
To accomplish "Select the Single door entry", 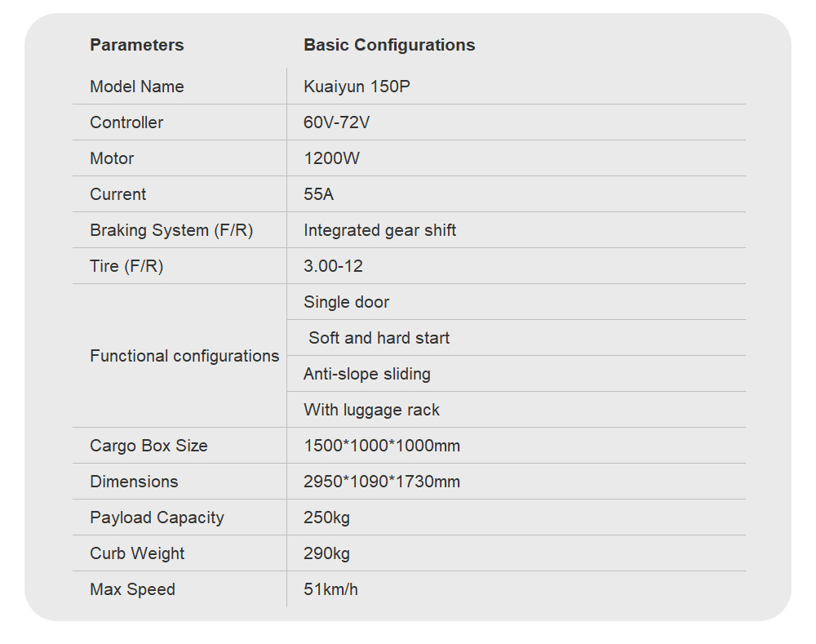I will tap(347, 302).
